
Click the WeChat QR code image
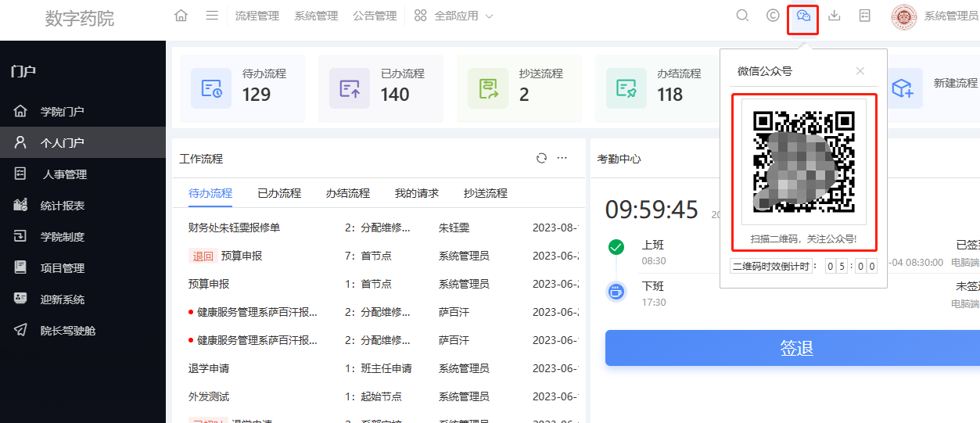804,162
